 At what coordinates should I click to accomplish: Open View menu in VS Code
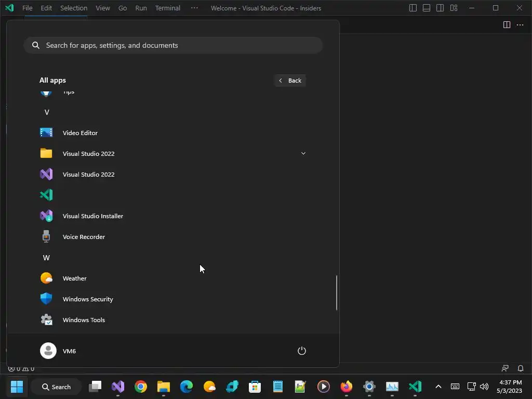tap(102, 8)
